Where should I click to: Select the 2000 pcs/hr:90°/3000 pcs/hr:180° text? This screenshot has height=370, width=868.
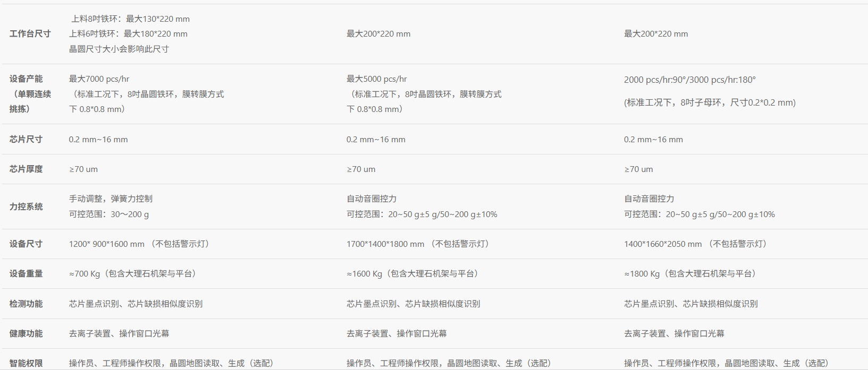(x=689, y=80)
